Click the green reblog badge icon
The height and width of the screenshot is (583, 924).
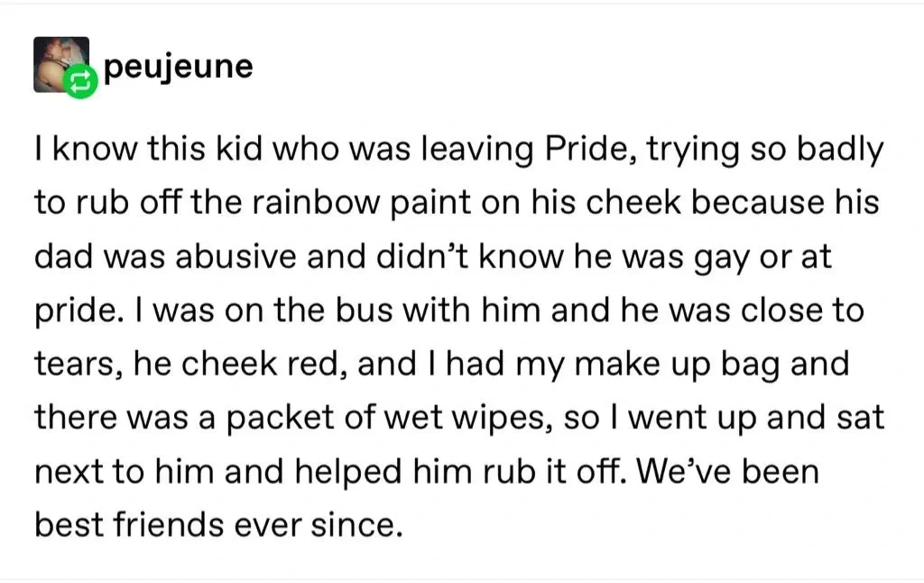(x=79, y=85)
